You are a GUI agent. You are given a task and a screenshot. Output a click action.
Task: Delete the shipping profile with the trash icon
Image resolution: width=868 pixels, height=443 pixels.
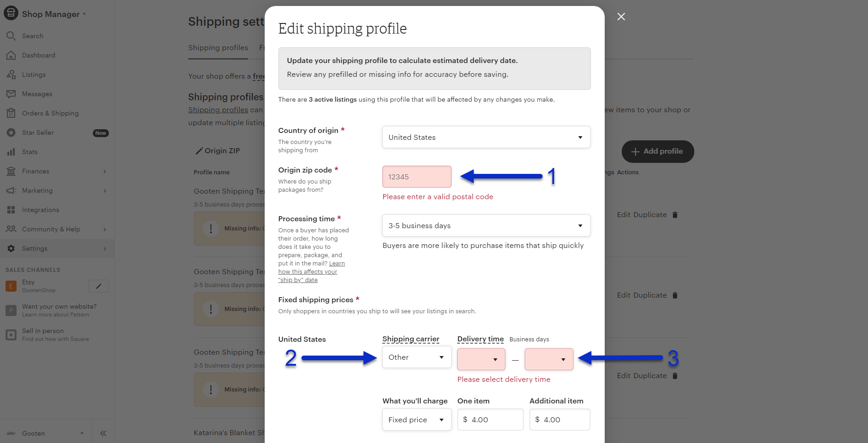tap(675, 214)
